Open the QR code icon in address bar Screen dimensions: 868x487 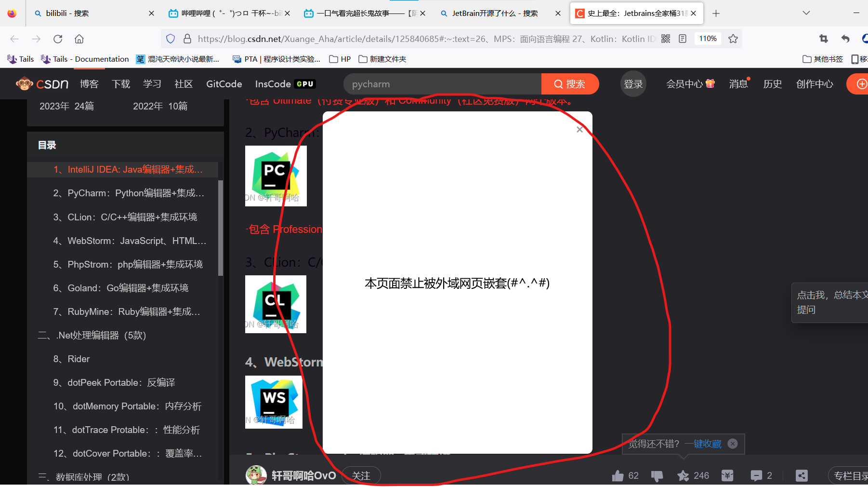(666, 39)
